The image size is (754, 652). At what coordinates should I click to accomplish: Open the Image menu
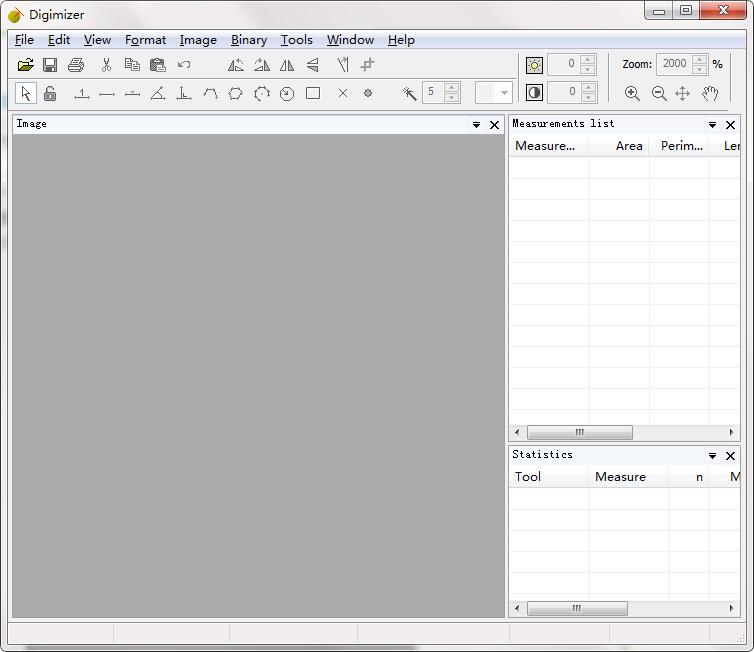click(x=198, y=40)
